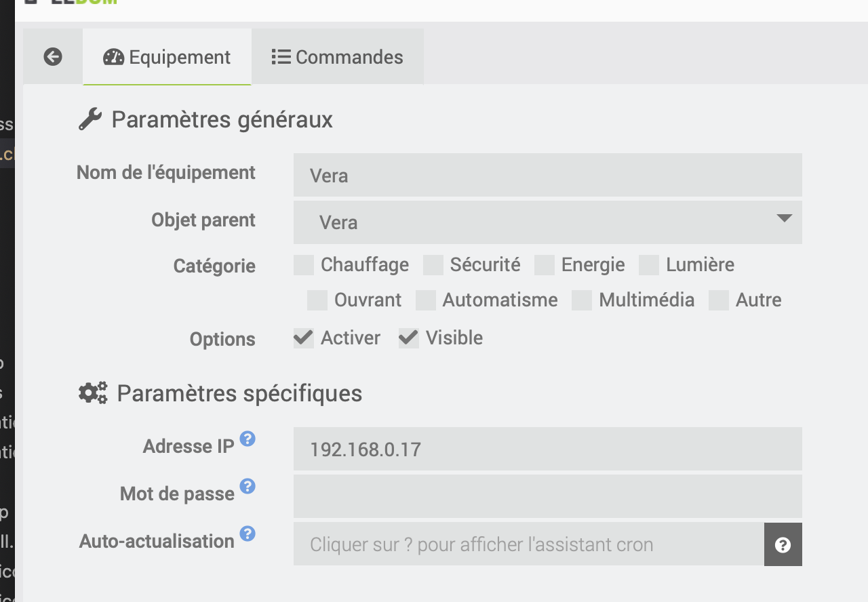Click the Catégorie label
Viewport: 868px width, 602px height.
[214, 266]
